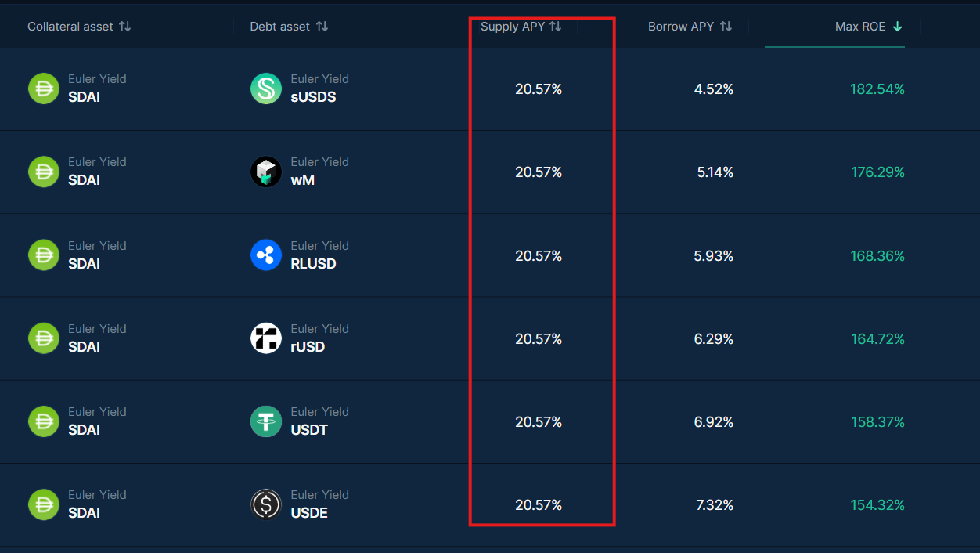
Task: Click the sUSDS token icon
Action: point(266,89)
